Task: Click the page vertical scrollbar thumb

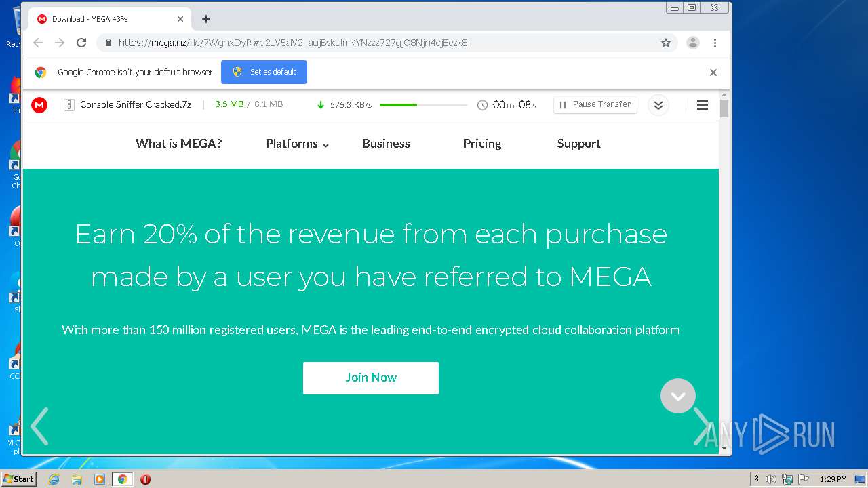Action: coord(724,109)
